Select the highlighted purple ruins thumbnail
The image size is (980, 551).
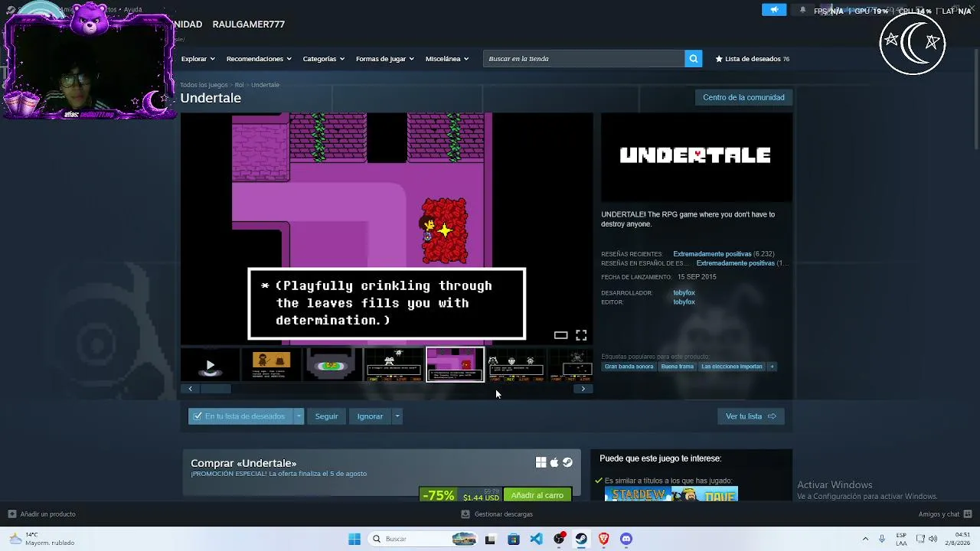coord(455,364)
